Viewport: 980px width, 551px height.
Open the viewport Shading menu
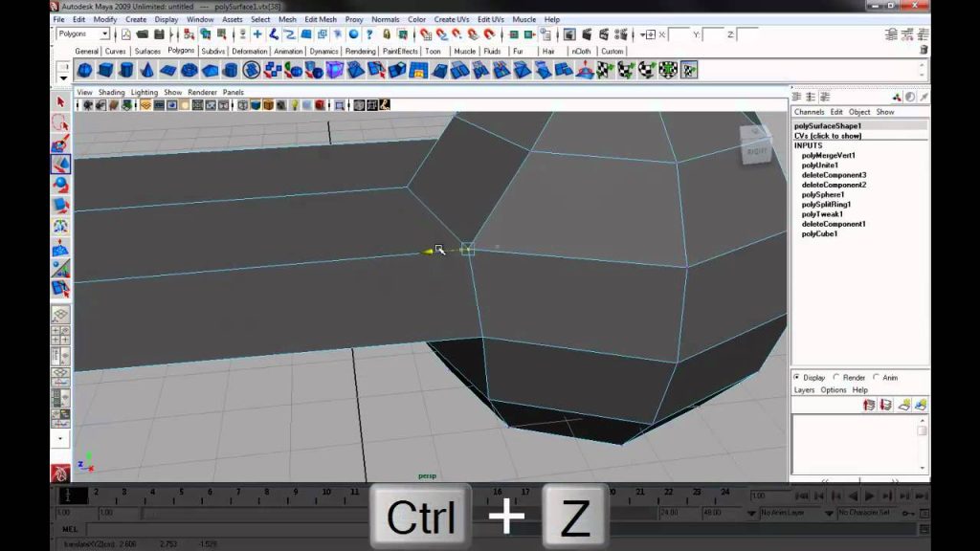point(111,92)
